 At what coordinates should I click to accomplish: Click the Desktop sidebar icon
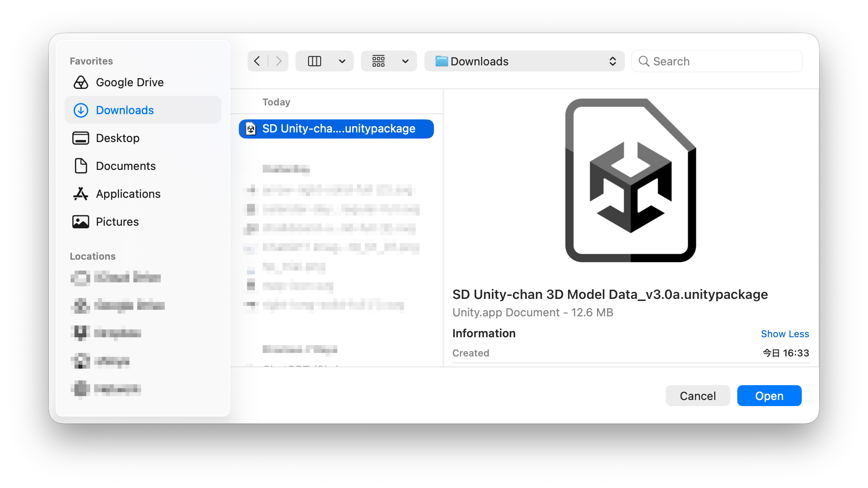click(x=81, y=138)
